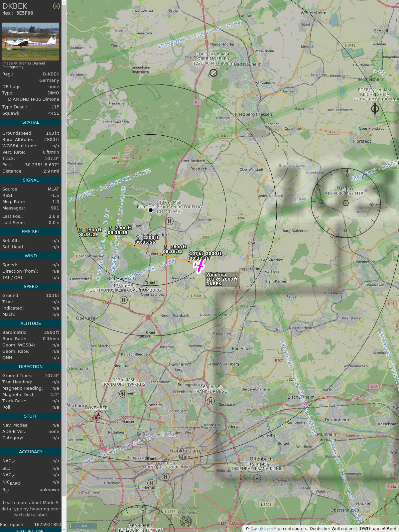Viewport: 399px width, 532px height.
Task: Follow the D-KBEK registration link
Action: [51, 74]
